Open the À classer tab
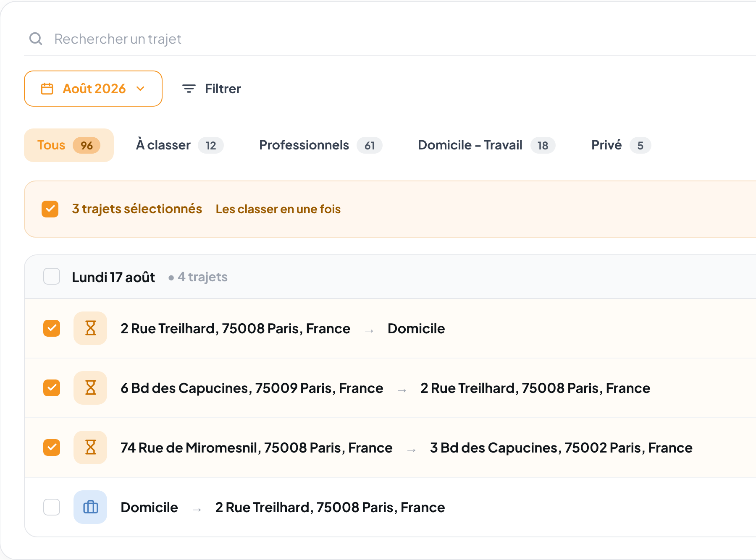 180,145
